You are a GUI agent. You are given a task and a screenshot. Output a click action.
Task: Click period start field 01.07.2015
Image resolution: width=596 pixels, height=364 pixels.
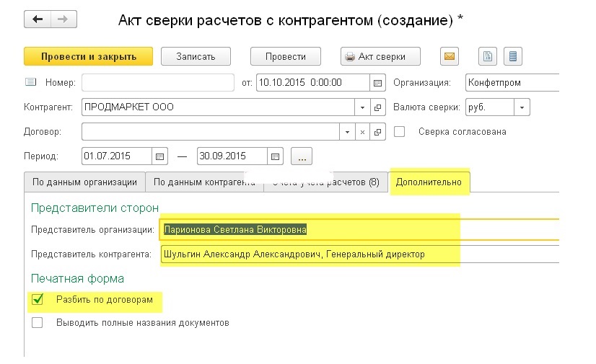click(117, 156)
